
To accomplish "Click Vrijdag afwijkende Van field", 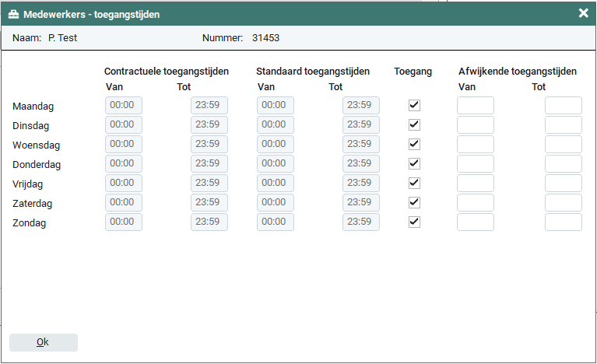I will pos(475,183).
